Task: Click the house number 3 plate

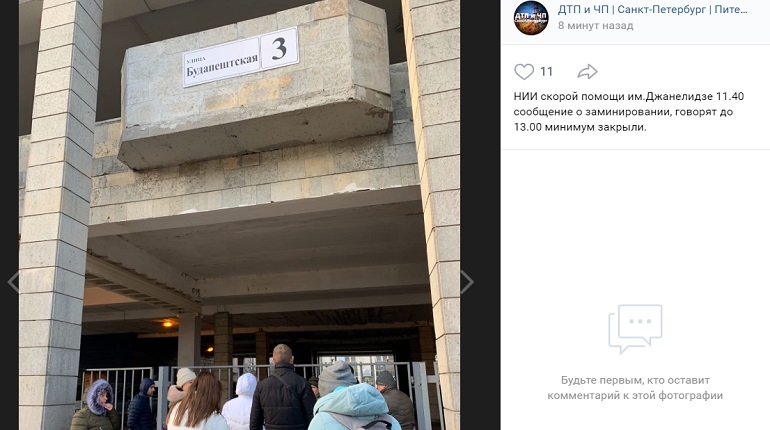Action: click(279, 48)
